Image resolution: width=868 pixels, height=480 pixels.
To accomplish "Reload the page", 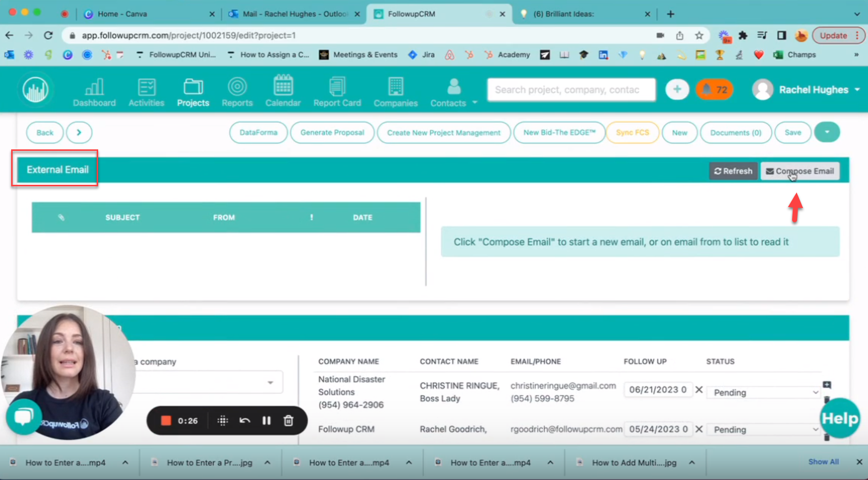I will click(x=48, y=35).
